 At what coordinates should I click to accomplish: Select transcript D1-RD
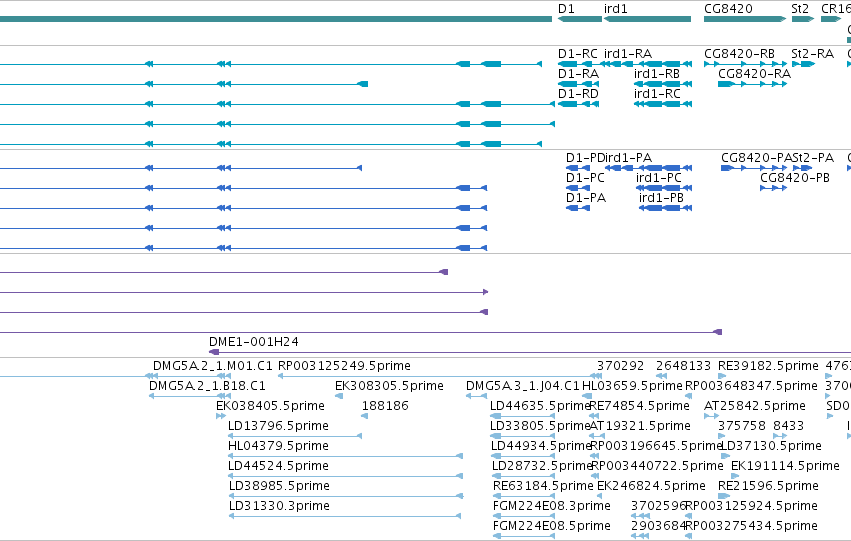tap(578, 94)
